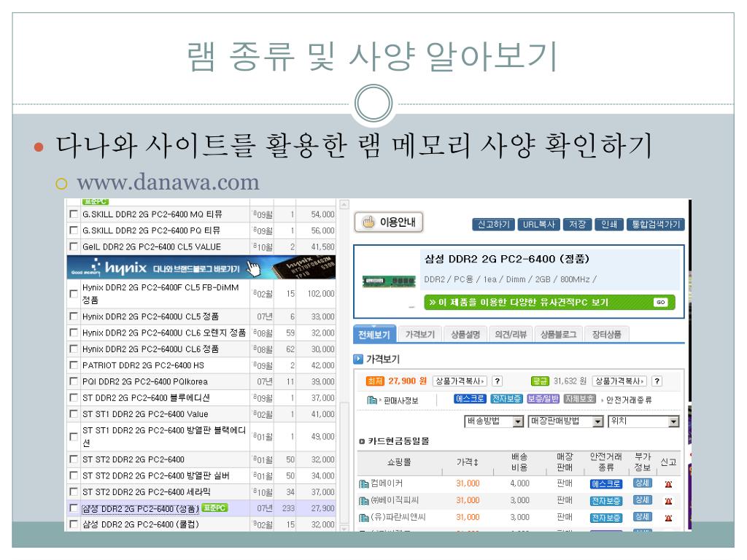This screenshot has width=747, height=560.
Task: Click the 판매사정보 building icon
Action: 372,400
